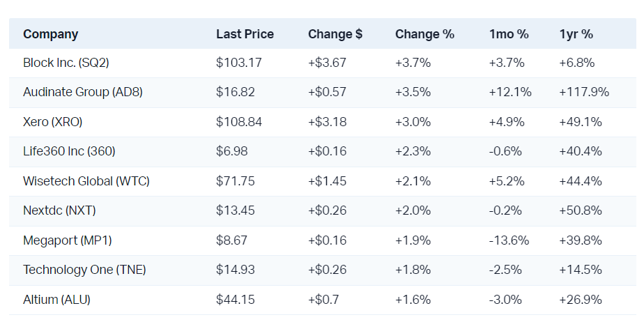Viewport: 644px width, 322px height.
Task: Open Wisetech Global (WTC) entry
Action: [x=86, y=181]
